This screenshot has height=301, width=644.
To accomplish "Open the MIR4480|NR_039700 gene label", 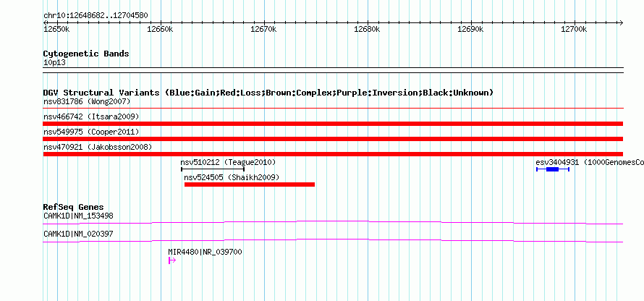I will pyautogui.click(x=205, y=252).
